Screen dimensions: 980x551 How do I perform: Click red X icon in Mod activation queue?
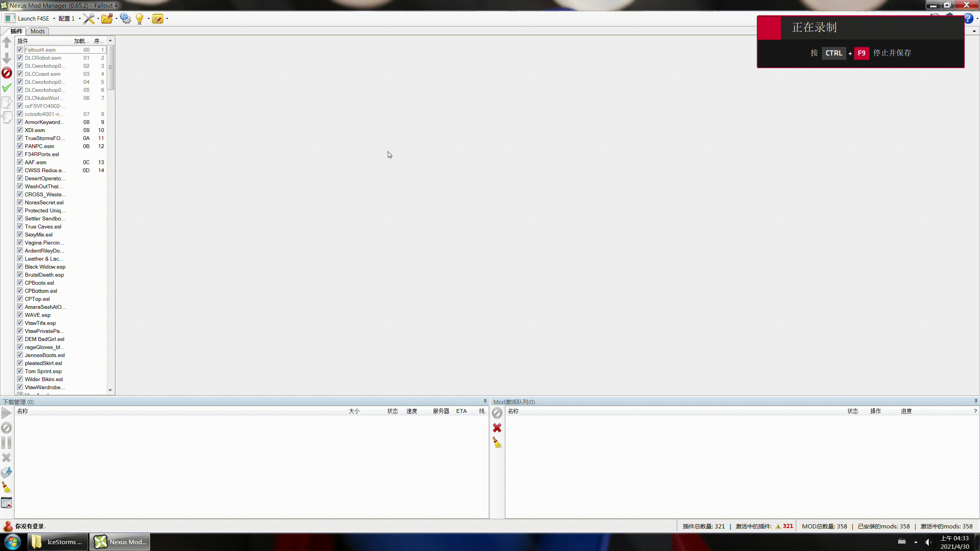pos(497,428)
